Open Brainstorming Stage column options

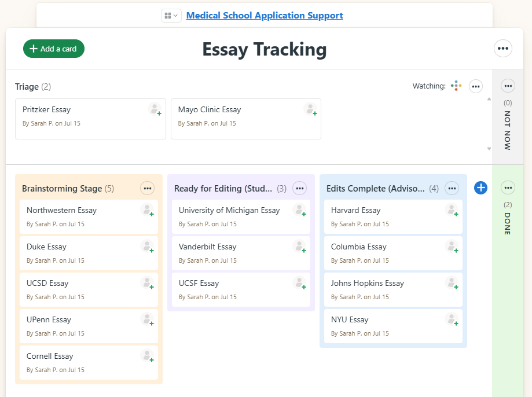pyautogui.click(x=148, y=188)
